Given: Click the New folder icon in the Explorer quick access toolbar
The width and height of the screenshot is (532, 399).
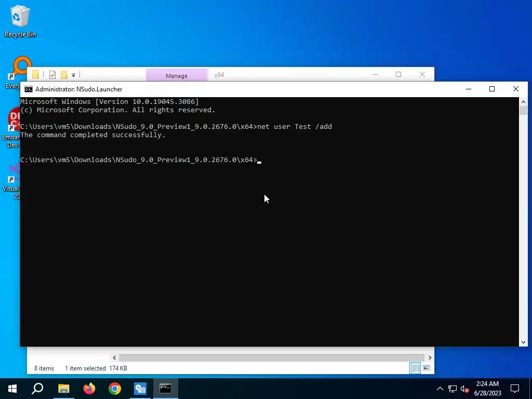Looking at the screenshot, I should point(64,75).
